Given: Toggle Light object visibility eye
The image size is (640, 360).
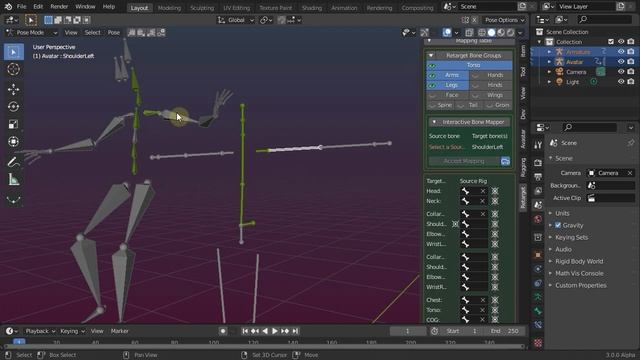Looking at the screenshot, I should [621, 82].
